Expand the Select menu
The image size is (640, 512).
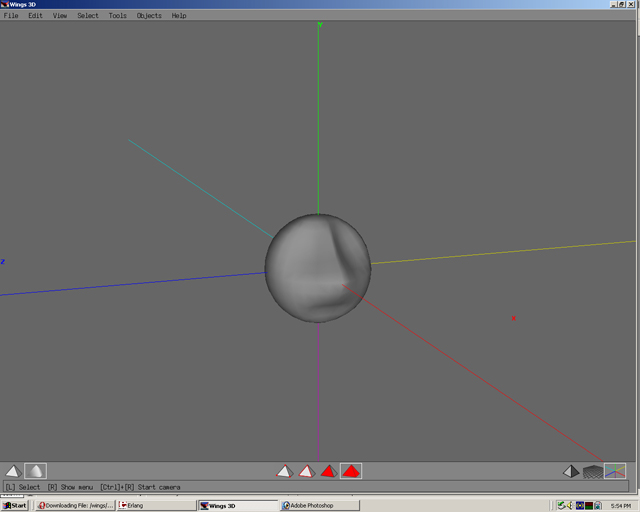coord(88,16)
